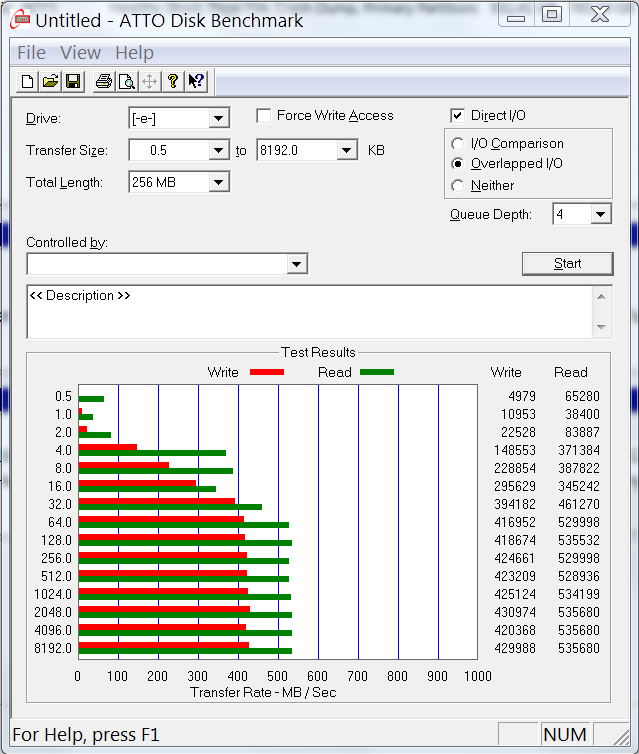The image size is (639, 754).
Task: Choose the Neither radio option
Action: [458, 185]
